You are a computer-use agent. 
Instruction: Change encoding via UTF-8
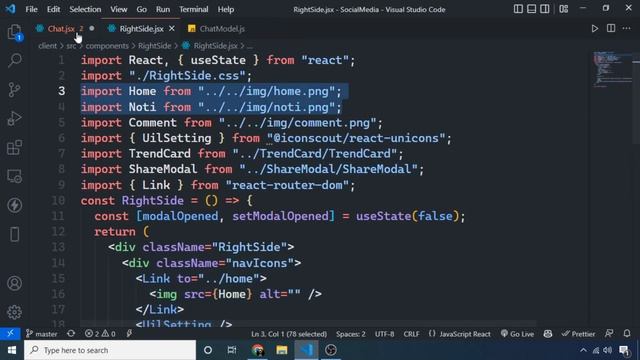[x=384, y=334]
